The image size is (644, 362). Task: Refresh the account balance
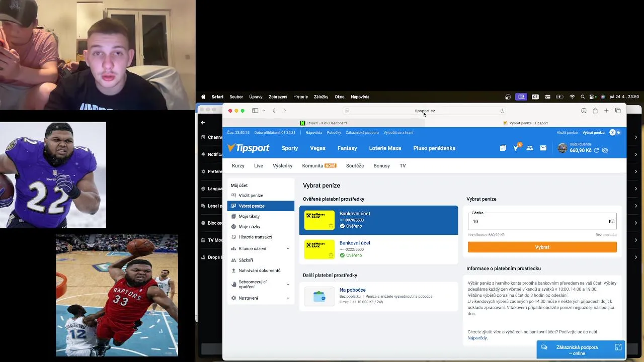point(596,150)
